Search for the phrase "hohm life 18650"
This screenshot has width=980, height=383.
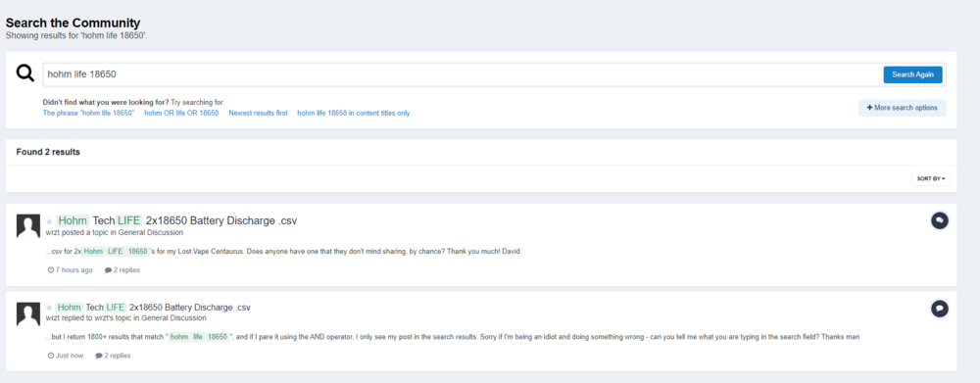coord(89,113)
